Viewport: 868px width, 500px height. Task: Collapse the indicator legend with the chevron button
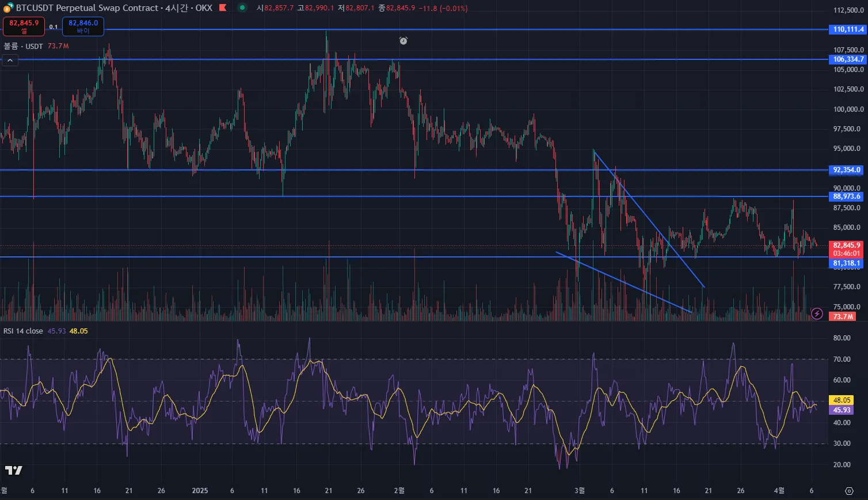(10, 60)
